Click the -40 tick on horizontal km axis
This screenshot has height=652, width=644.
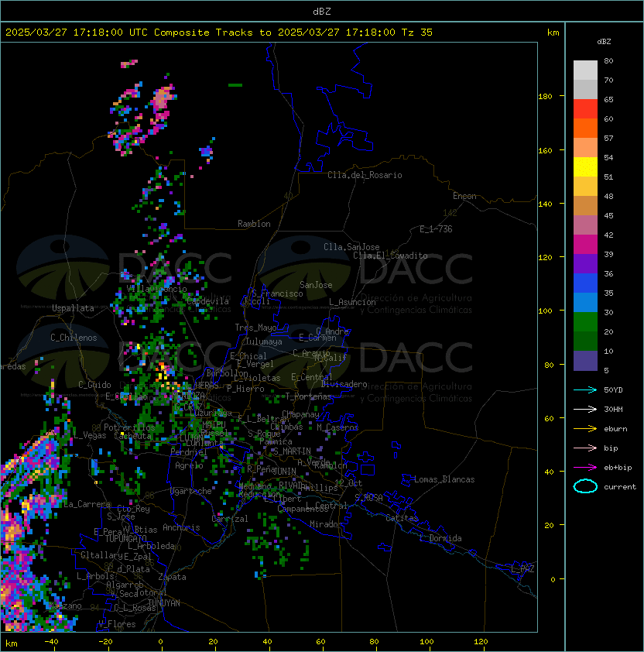coord(52,642)
